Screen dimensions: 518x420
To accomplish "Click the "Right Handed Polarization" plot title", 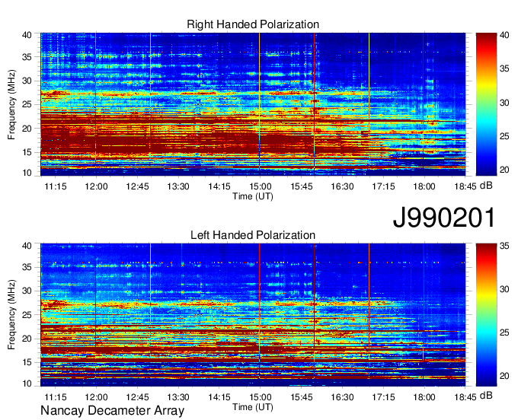I will (253, 24).
